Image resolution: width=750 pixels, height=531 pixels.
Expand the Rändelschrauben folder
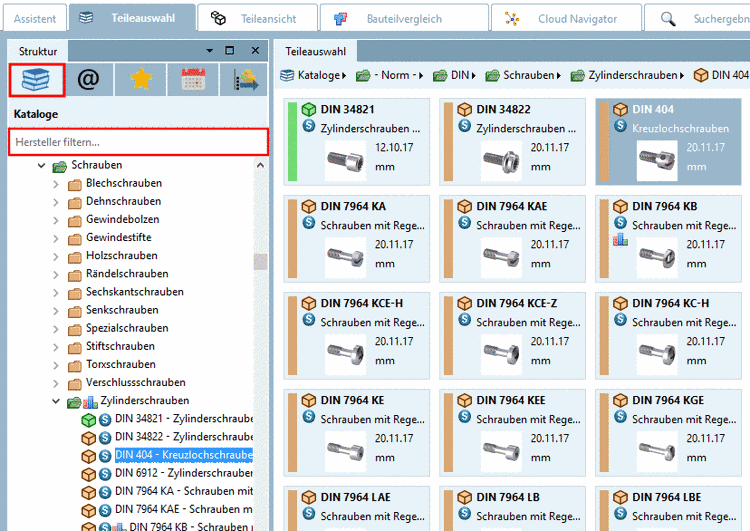pyautogui.click(x=56, y=275)
